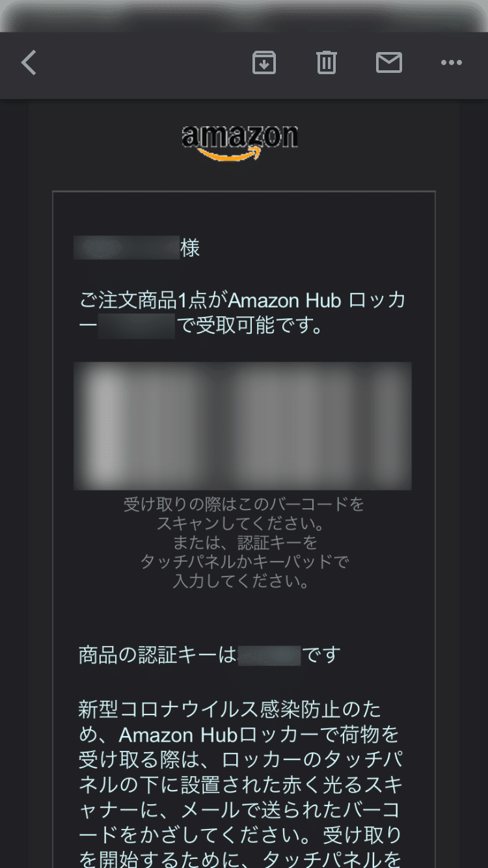
Task: Tap the で受取可能です text
Action: [x=251, y=326]
